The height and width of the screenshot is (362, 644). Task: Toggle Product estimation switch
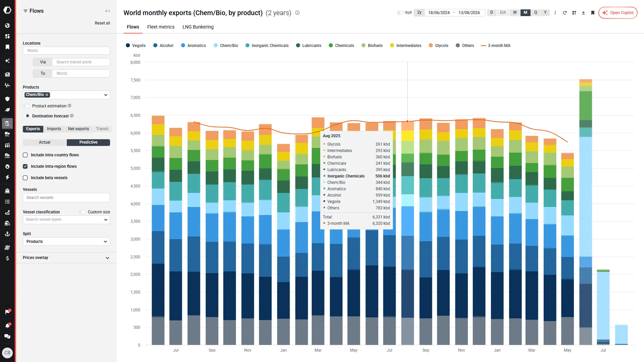click(26, 106)
